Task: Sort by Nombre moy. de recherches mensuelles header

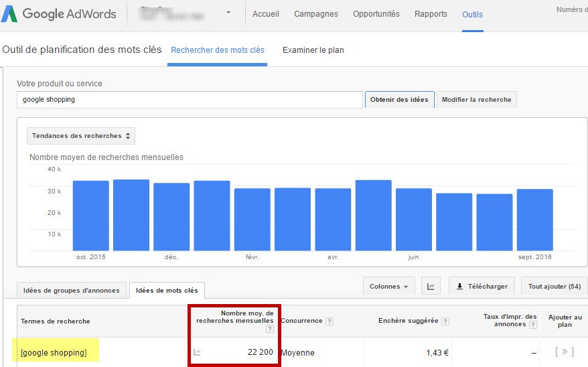Action: click(235, 317)
